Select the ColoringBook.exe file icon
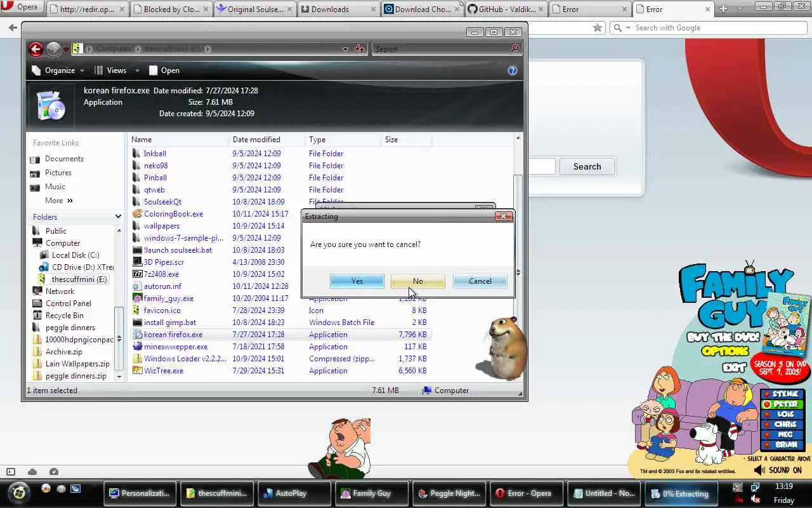812x508 pixels. (x=137, y=214)
